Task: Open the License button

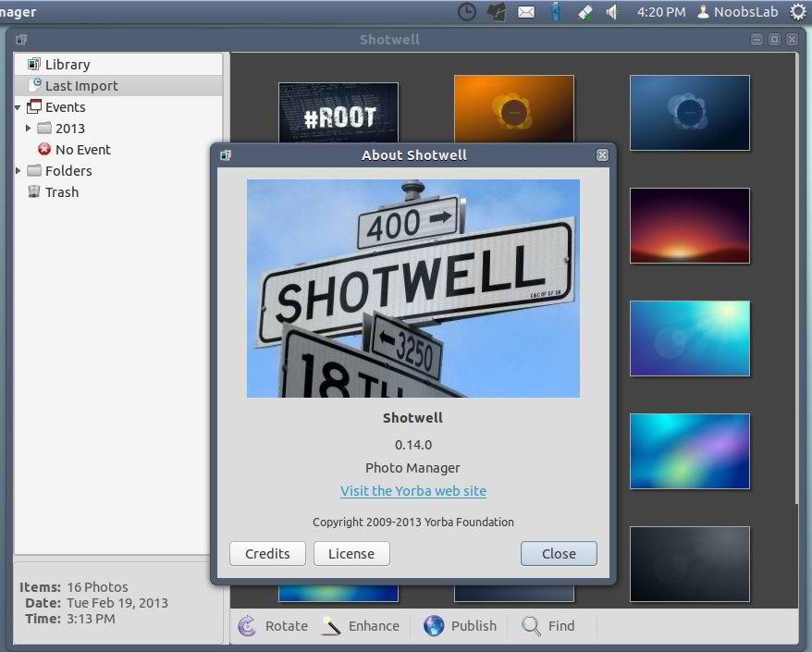Action: [351, 554]
